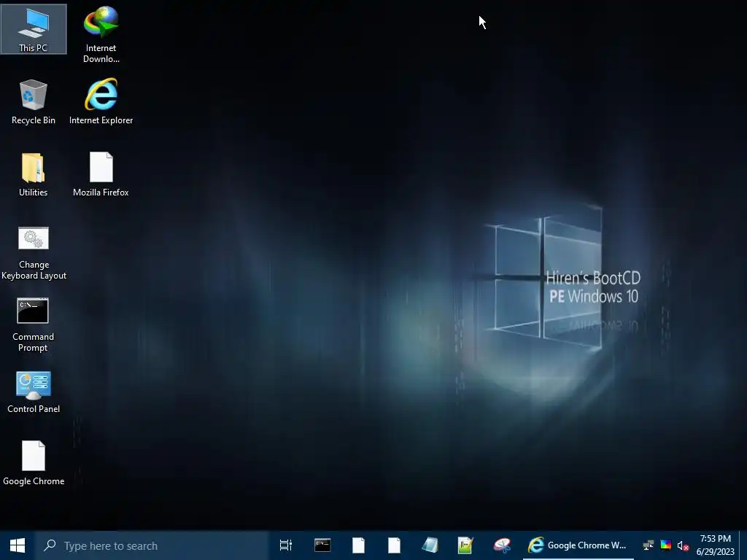Viewport: 747px width, 560px height.
Task: Select the Google Chrome desktop shortcut
Action: tap(34, 463)
